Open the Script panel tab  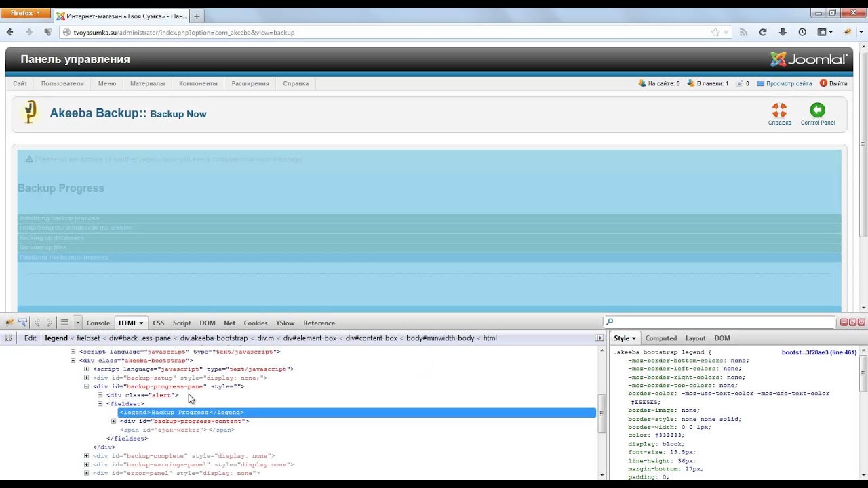click(x=182, y=323)
